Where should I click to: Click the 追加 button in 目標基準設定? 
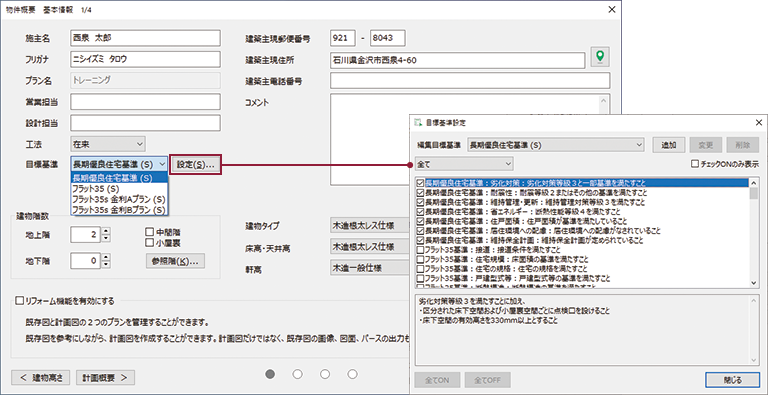669,145
